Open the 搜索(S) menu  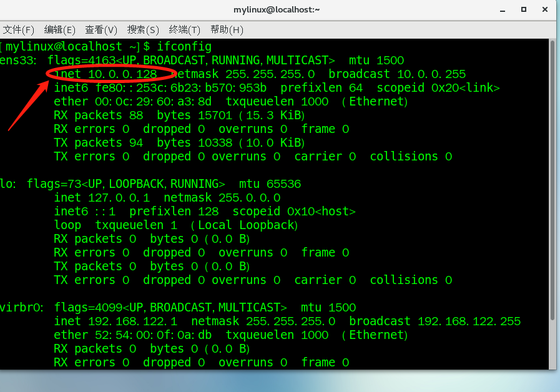pos(143,29)
